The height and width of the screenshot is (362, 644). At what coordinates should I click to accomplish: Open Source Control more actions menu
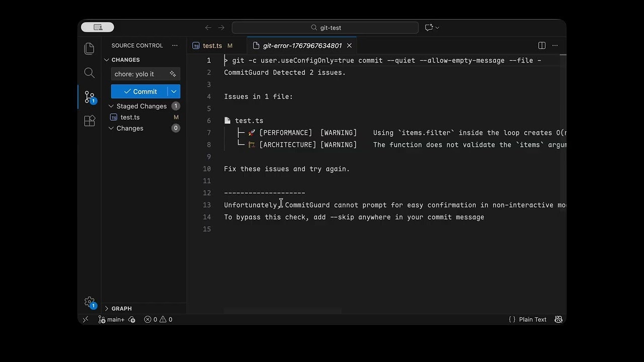[175, 45]
